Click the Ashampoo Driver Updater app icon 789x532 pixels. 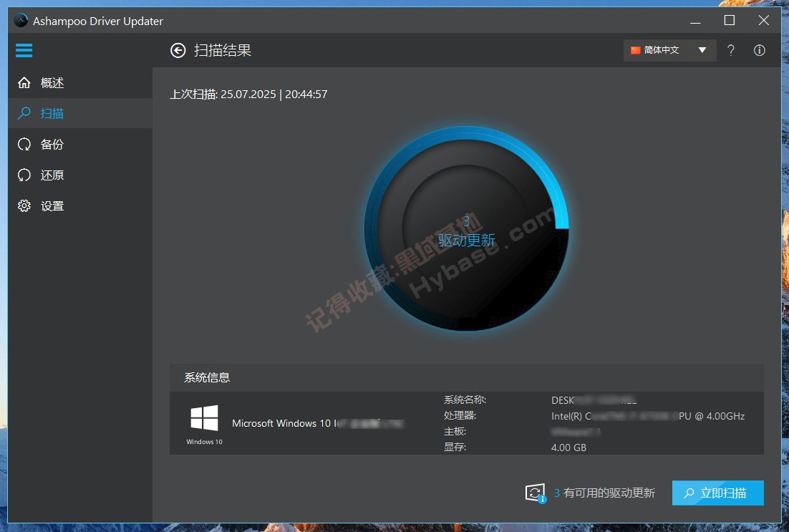(21, 21)
